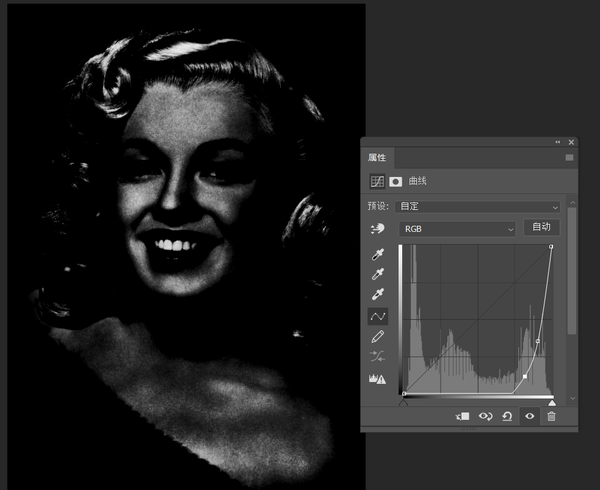Collapse the properties panel with the double arrows
This screenshot has height=490, width=600.
pyautogui.click(x=558, y=142)
